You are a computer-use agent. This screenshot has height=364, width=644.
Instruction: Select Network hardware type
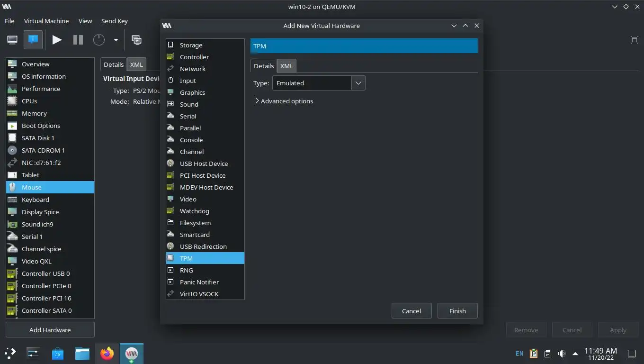[x=205, y=69]
